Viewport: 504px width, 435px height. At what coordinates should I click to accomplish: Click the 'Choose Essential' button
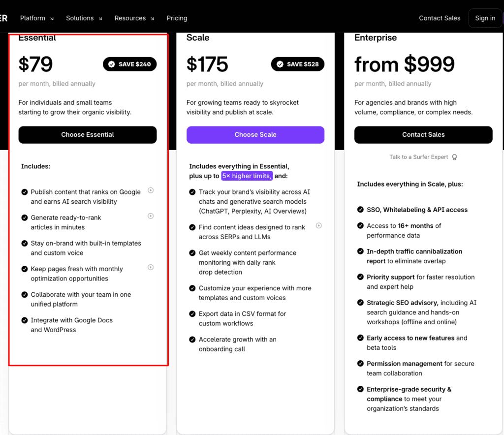point(87,134)
